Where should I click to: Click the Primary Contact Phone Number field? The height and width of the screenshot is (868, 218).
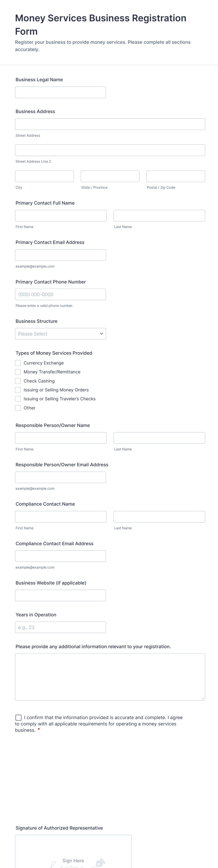(60, 294)
